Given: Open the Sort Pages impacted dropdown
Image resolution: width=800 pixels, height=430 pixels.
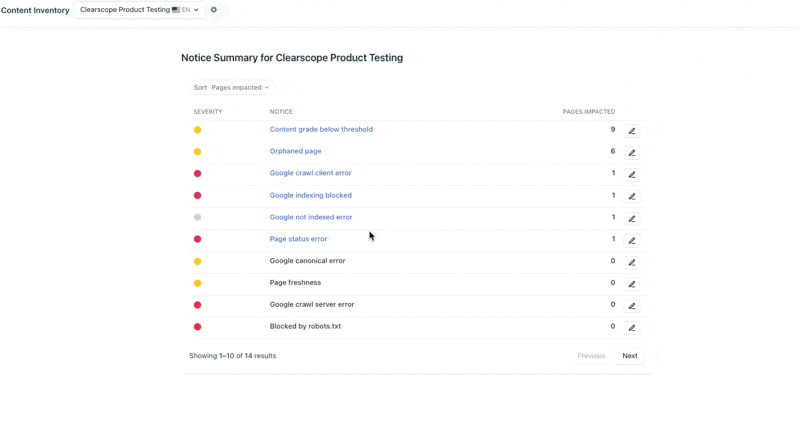Looking at the screenshot, I should click(231, 87).
